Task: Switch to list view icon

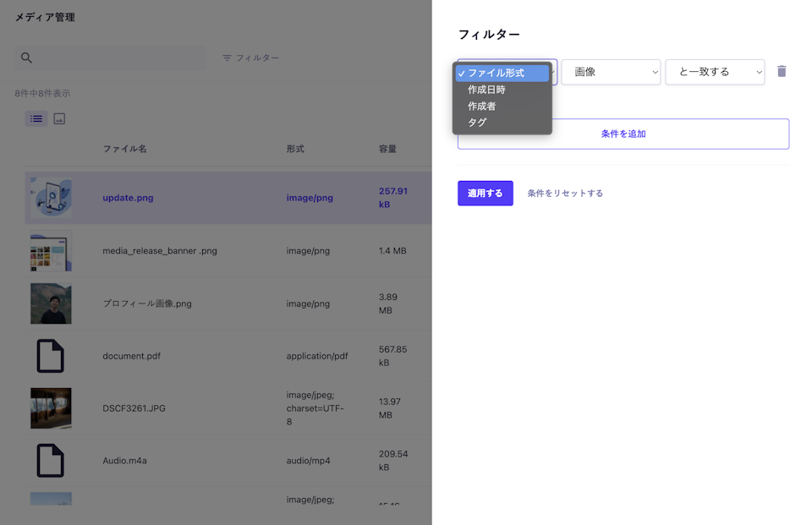Action: (x=36, y=119)
